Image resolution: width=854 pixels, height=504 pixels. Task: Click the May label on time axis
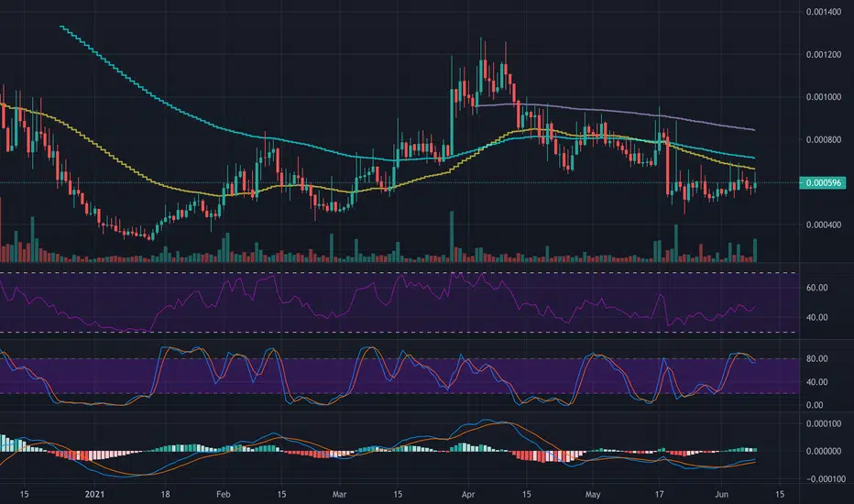(593, 494)
